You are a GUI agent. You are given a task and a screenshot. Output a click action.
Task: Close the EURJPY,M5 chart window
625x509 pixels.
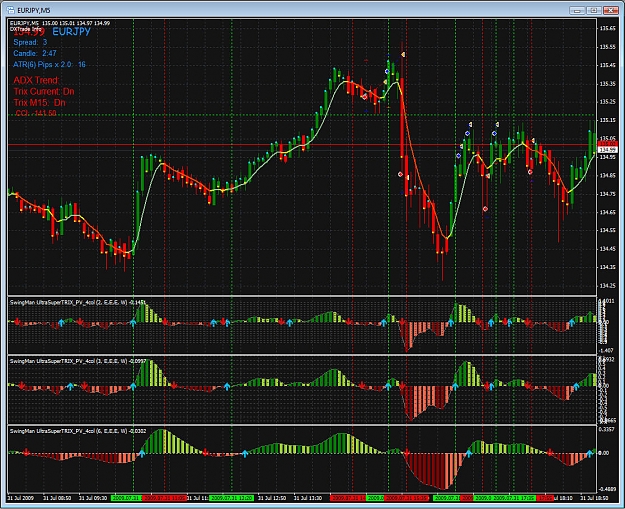point(610,10)
